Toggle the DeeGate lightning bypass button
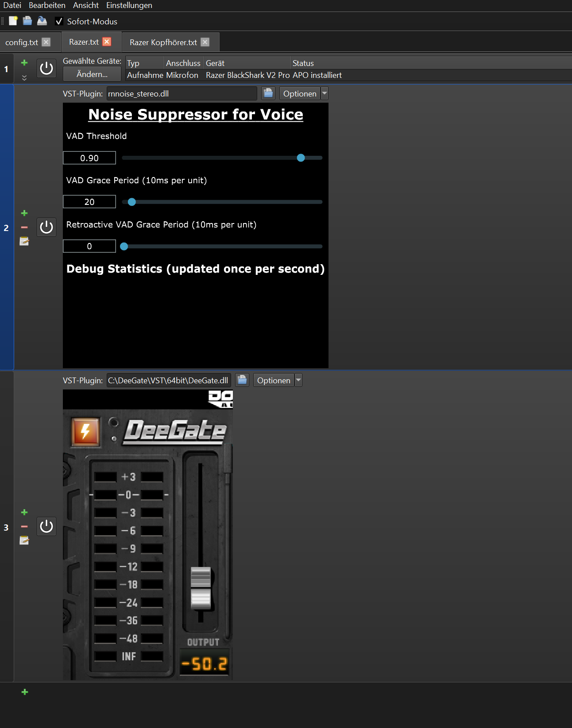Screen dimensions: 572x728 [x=85, y=431]
